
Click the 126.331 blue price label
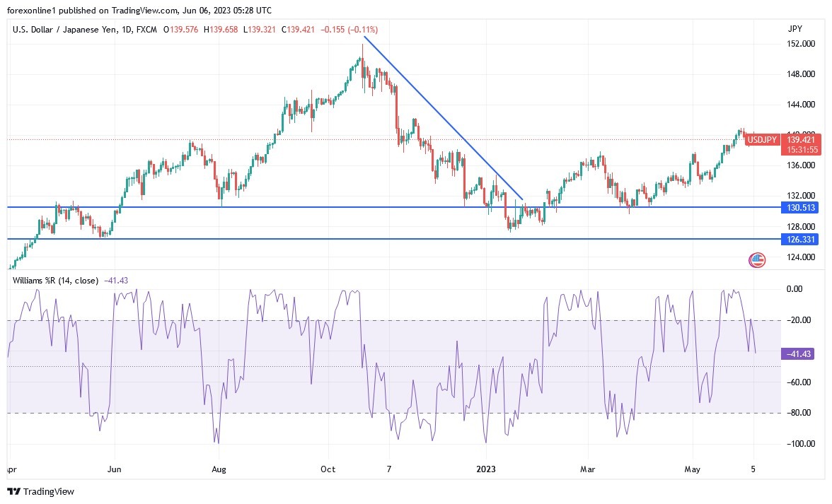tap(800, 239)
